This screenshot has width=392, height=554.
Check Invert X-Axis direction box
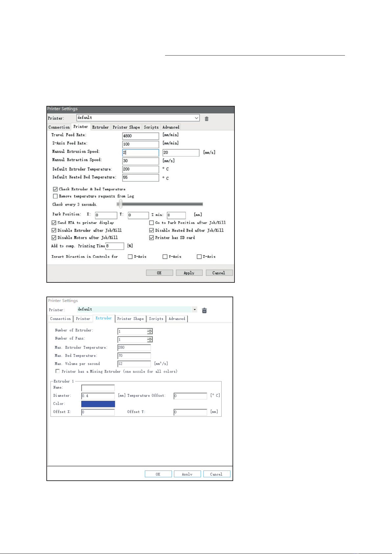coord(130,257)
